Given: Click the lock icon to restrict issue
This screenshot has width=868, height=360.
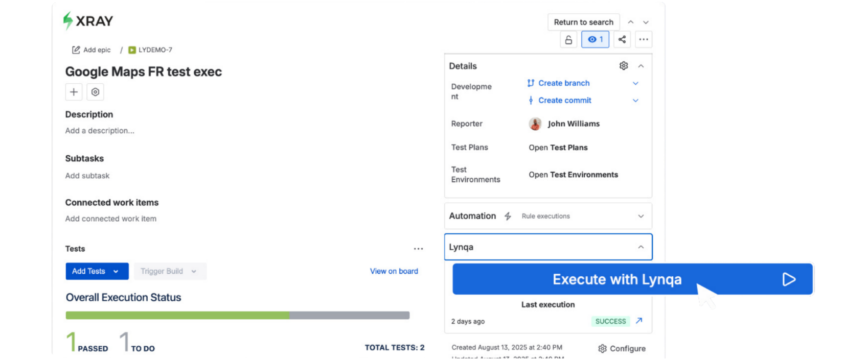Looking at the screenshot, I should click(x=568, y=40).
